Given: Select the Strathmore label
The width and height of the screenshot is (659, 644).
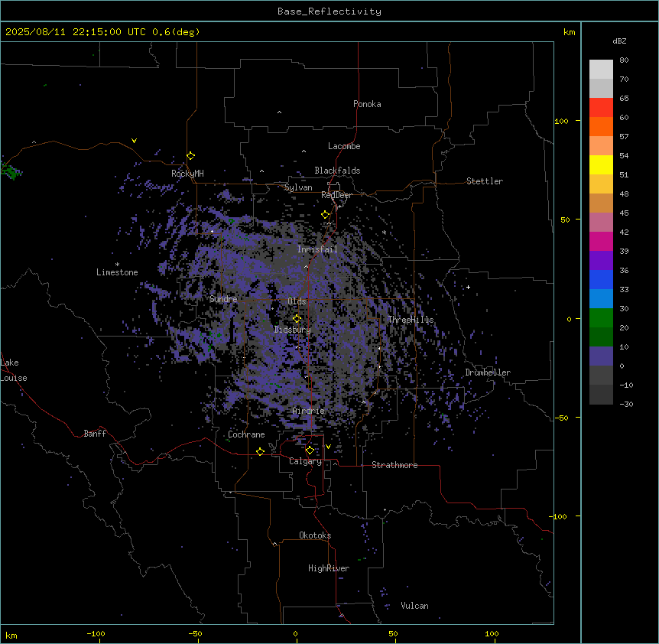Looking at the screenshot, I should 394,465.
